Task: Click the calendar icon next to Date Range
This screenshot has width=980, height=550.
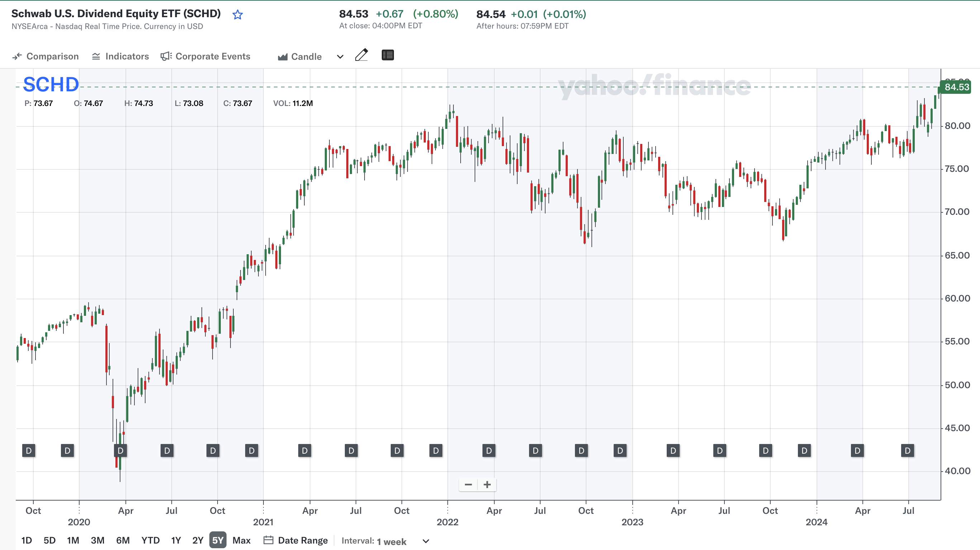Action: [268, 540]
